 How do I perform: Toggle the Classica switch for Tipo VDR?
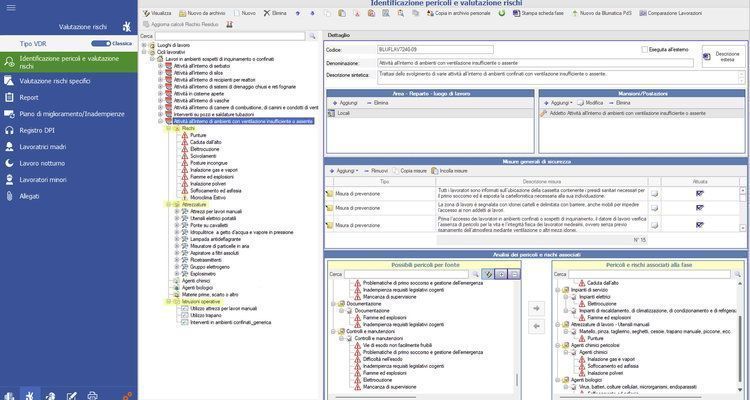[x=103, y=44]
